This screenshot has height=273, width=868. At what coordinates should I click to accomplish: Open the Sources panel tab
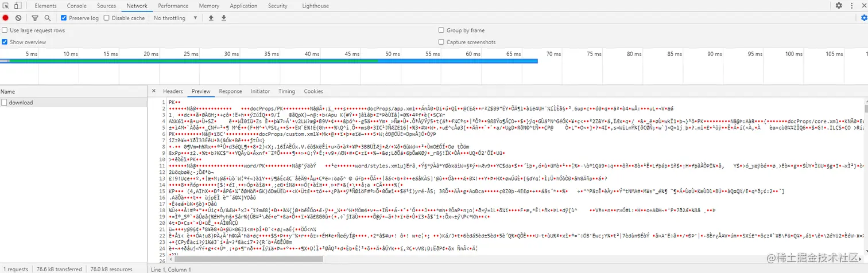click(106, 6)
